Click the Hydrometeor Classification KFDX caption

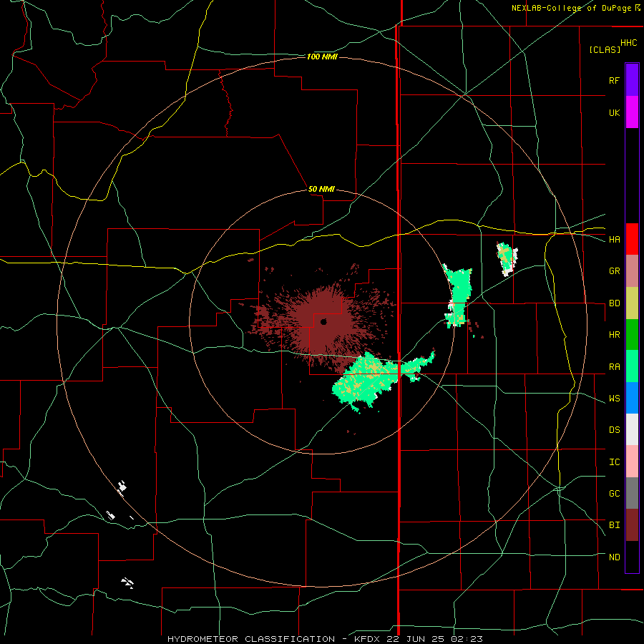pyautogui.click(x=325, y=639)
